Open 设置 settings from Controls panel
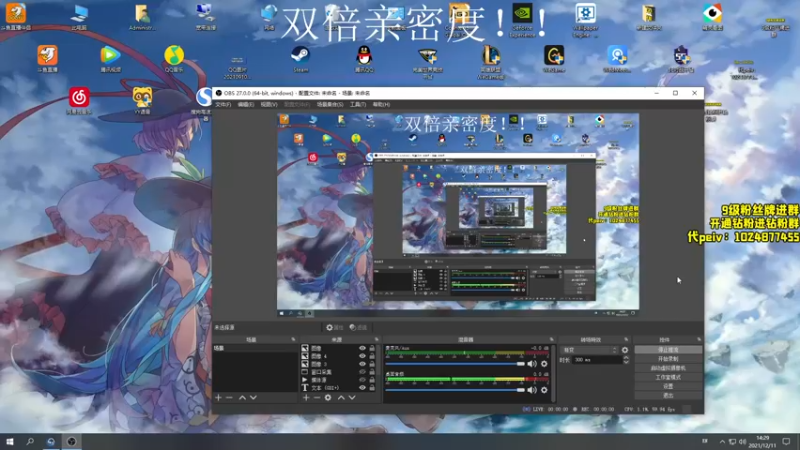 click(668, 386)
